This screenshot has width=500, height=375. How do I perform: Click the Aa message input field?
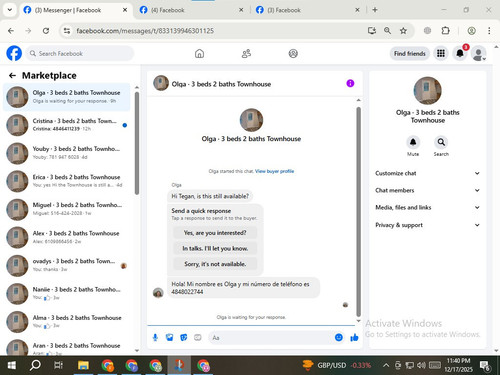pos(271,338)
